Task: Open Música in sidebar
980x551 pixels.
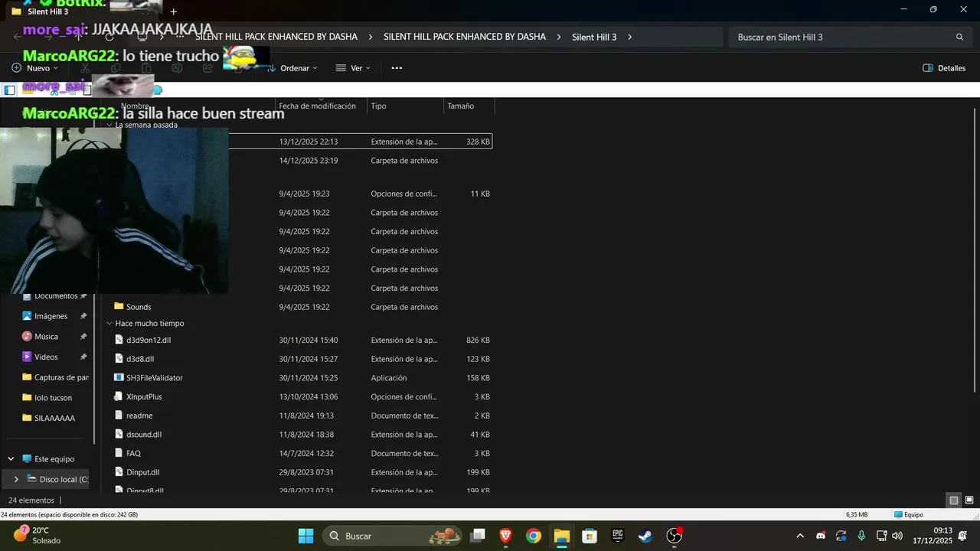Action: (x=46, y=337)
